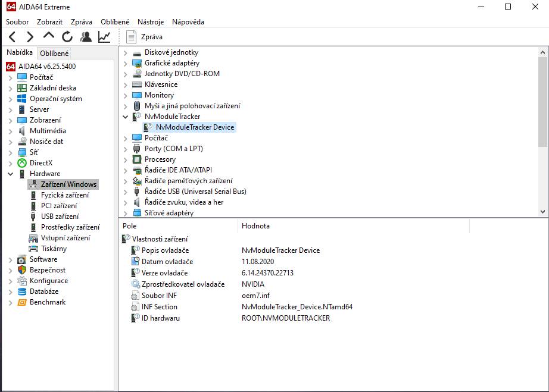Select PCI zařízení tree item
Viewport: 549px width, 392px height.
59,206
